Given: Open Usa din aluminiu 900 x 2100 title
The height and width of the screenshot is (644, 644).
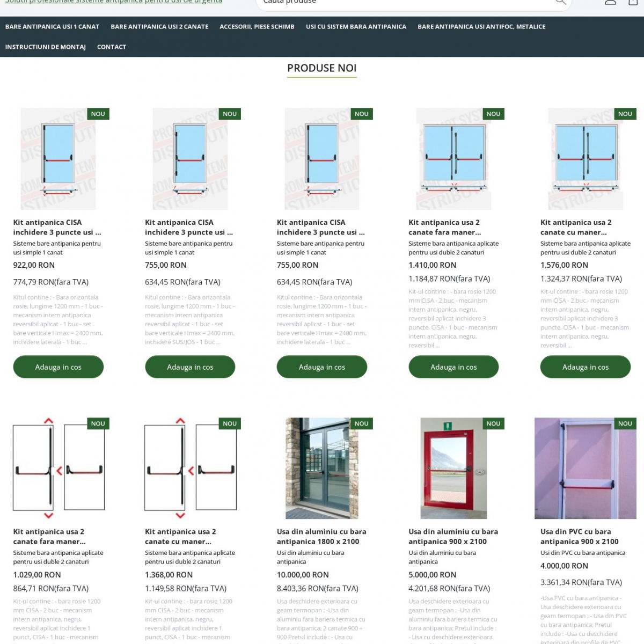Looking at the screenshot, I should click(453, 537).
